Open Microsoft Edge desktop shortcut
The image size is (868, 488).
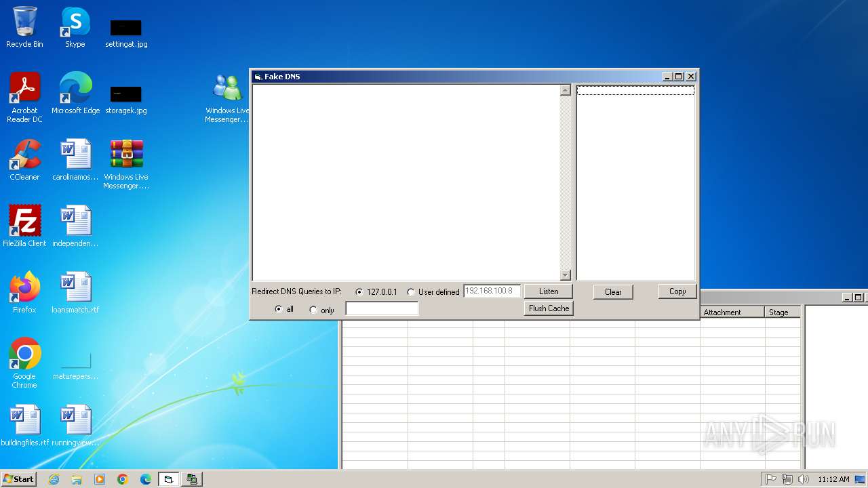[75, 94]
